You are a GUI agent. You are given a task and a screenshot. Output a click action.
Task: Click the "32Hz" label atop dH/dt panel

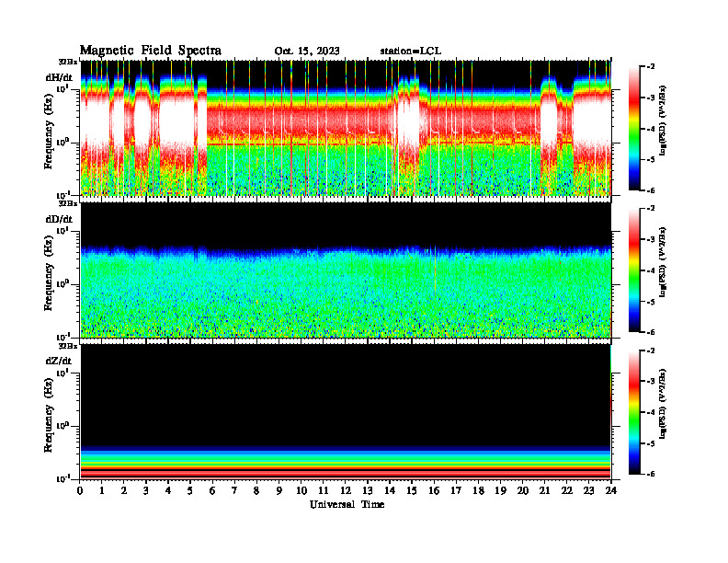point(68,62)
